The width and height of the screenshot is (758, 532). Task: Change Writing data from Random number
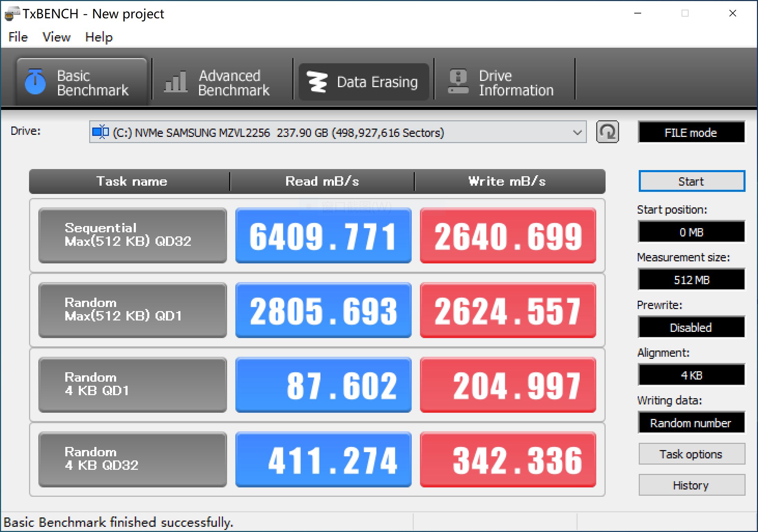tap(691, 423)
